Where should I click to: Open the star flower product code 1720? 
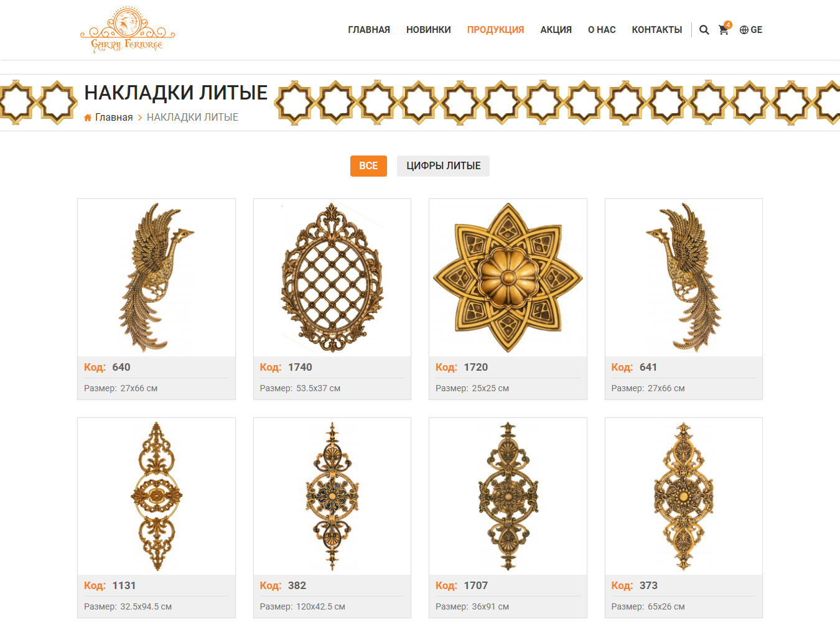tap(508, 277)
